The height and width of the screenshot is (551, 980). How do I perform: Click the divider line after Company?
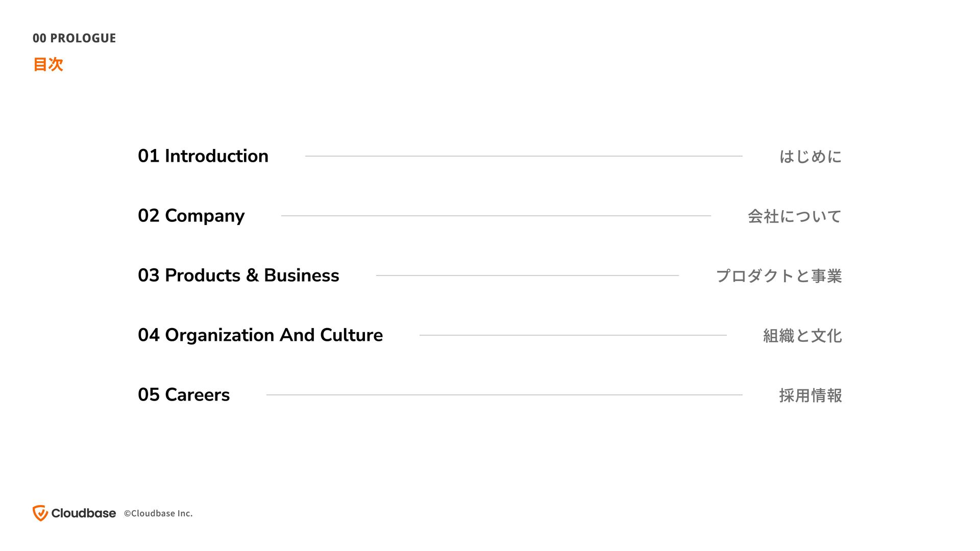pos(496,216)
